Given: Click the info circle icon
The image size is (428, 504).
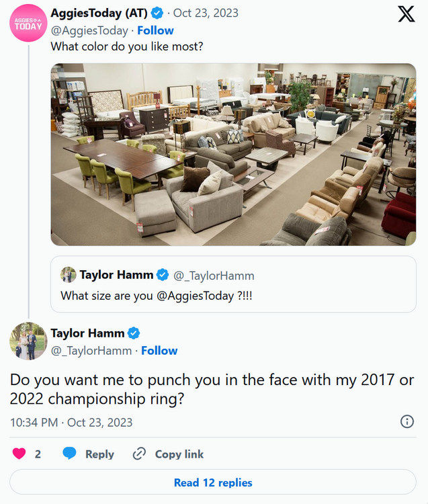Looking at the screenshot, I should (406, 421).
